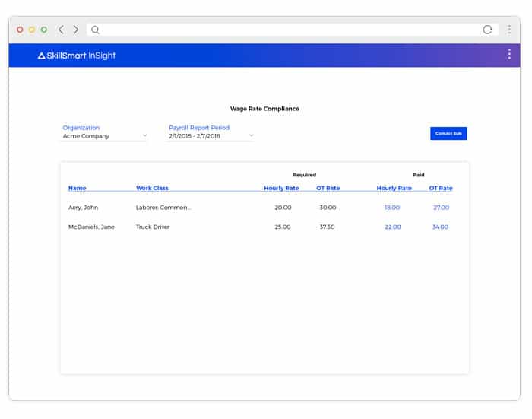
Task: Open paid OT rate 34.00 link
Action: click(440, 227)
